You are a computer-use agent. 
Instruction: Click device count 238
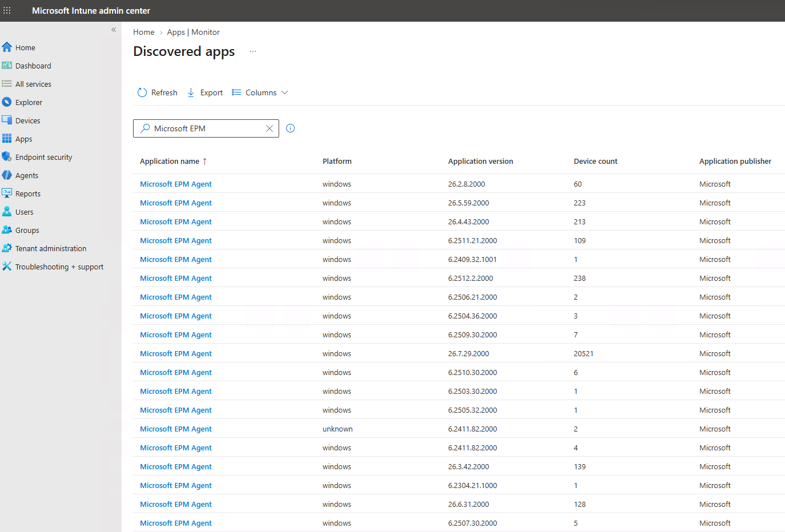click(580, 279)
